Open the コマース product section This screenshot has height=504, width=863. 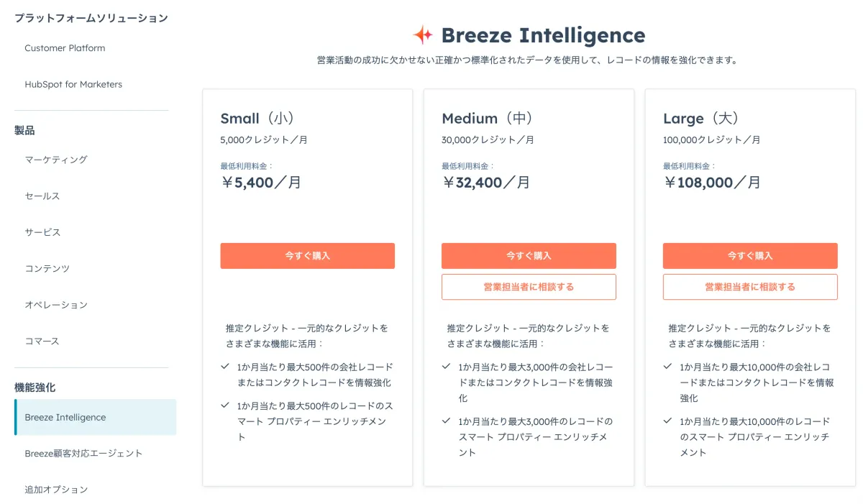point(41,341)
